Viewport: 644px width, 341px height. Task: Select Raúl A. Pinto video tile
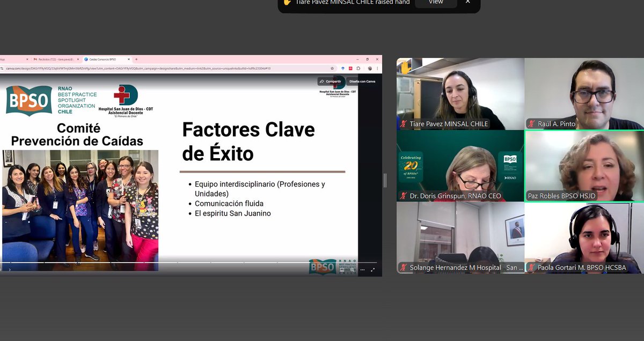click(x=584, y=94)
